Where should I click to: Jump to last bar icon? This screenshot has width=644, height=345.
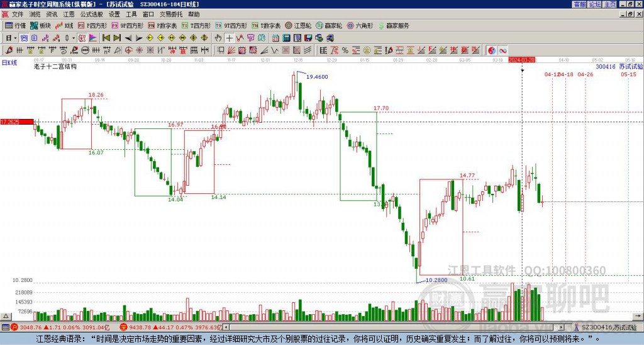pos(117,38)
